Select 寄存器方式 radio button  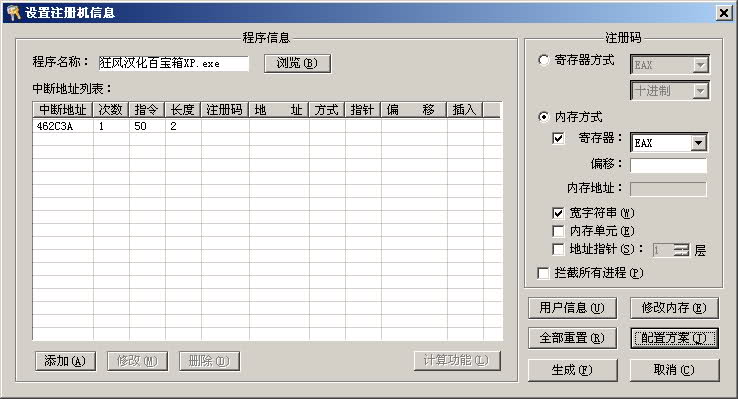click(544, 60)
